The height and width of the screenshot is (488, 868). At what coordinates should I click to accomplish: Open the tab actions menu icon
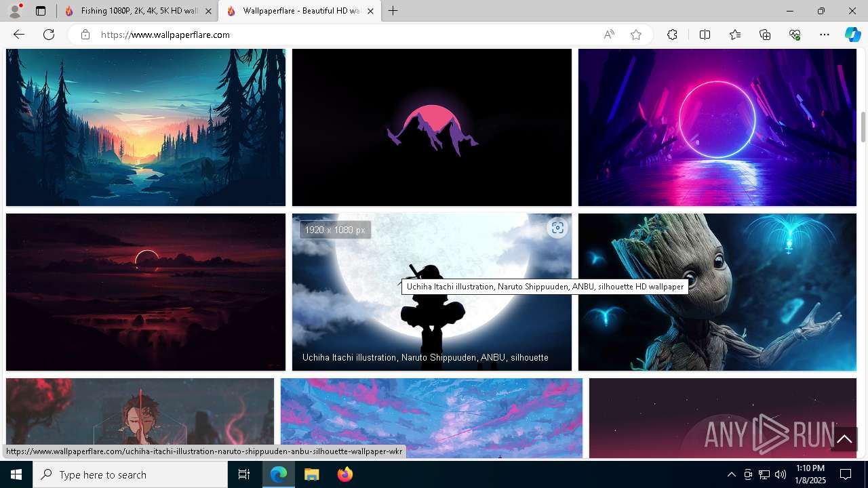click(x=41, y=11)
